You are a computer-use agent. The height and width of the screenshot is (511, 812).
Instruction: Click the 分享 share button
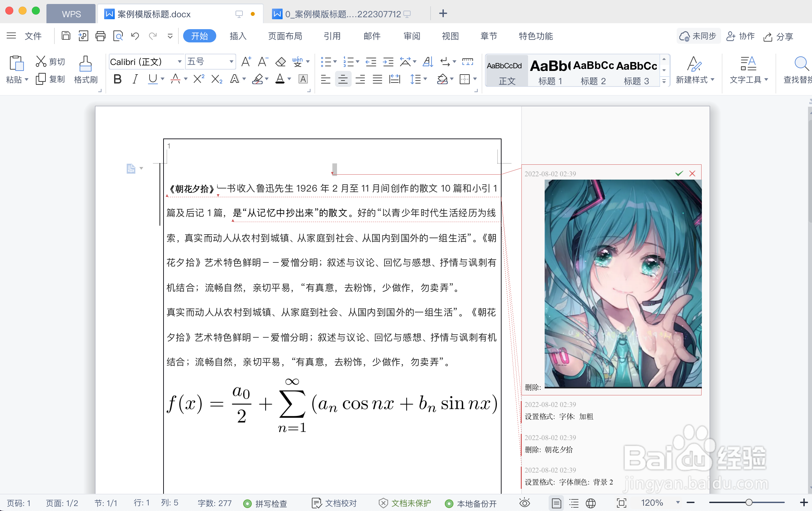click(x=778, y=36)
